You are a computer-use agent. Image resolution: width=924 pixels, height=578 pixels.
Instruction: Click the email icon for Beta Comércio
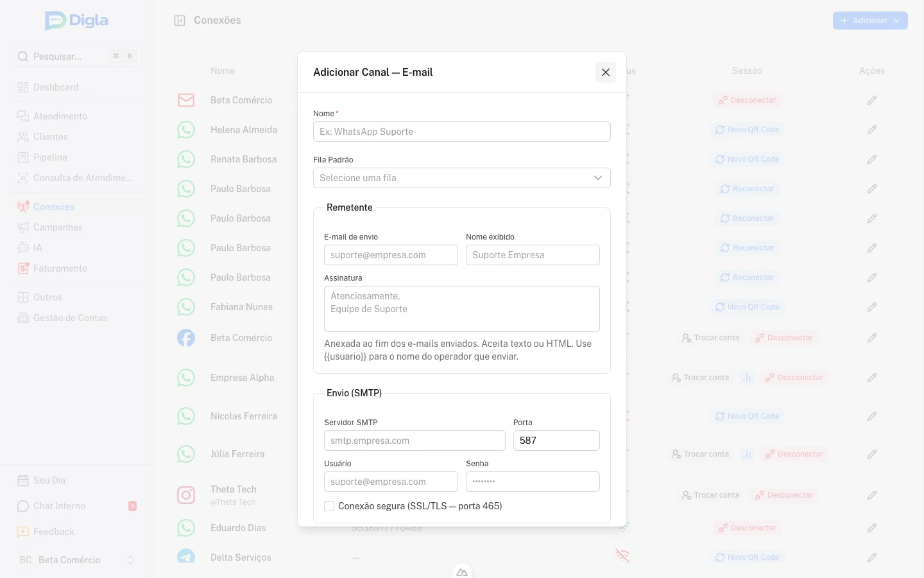point(186,100)
